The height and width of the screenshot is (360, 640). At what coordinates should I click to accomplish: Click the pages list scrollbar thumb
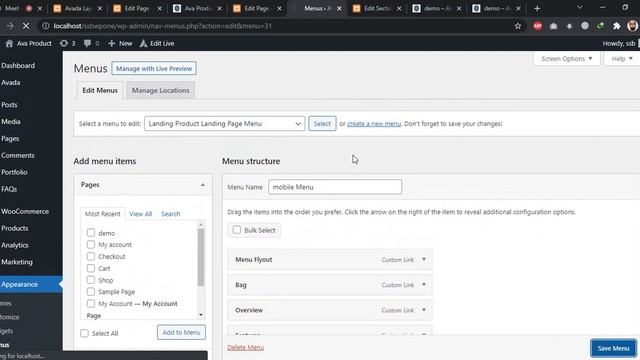[201, 257]
